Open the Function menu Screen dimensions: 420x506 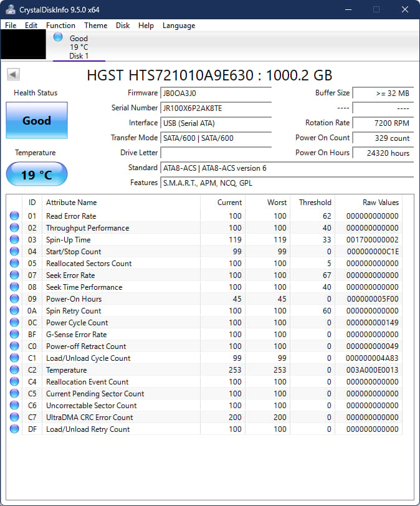(60, 25)
